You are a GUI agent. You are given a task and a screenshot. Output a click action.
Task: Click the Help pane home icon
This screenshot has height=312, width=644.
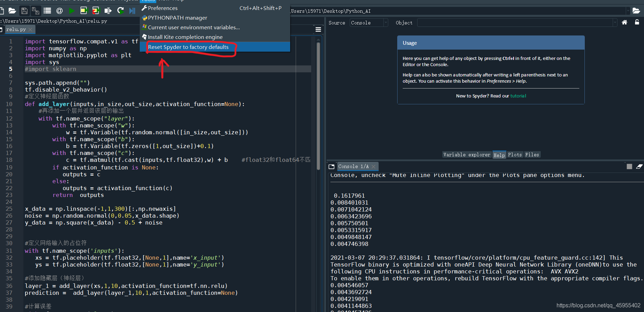click(624, 22)
